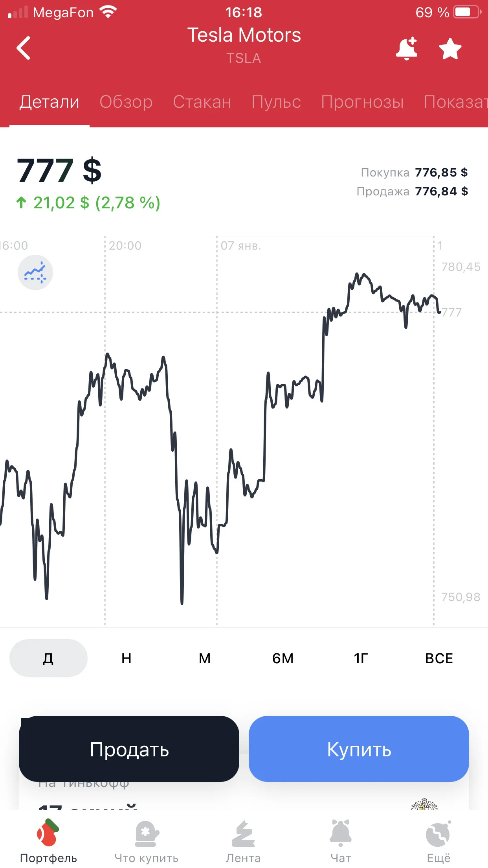The image size is (488, 868).
Task: Open Что купить in bottom navigation
Action: [146, 841]
